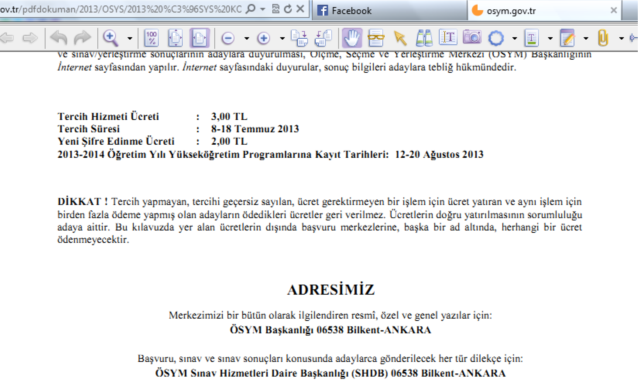The image size is (640, 389).
Task: Select the blue shape drawing tool
Action: pos(496,38)
